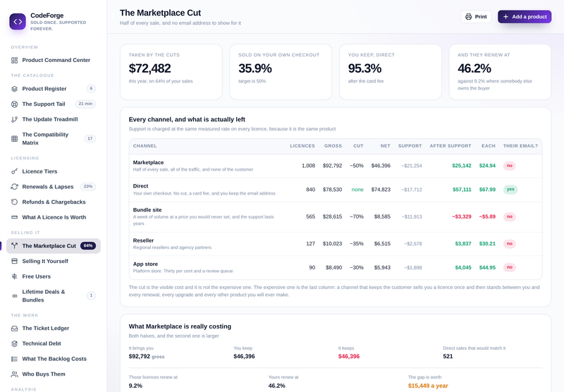Click the $24.94 each value

pos(487,166)
